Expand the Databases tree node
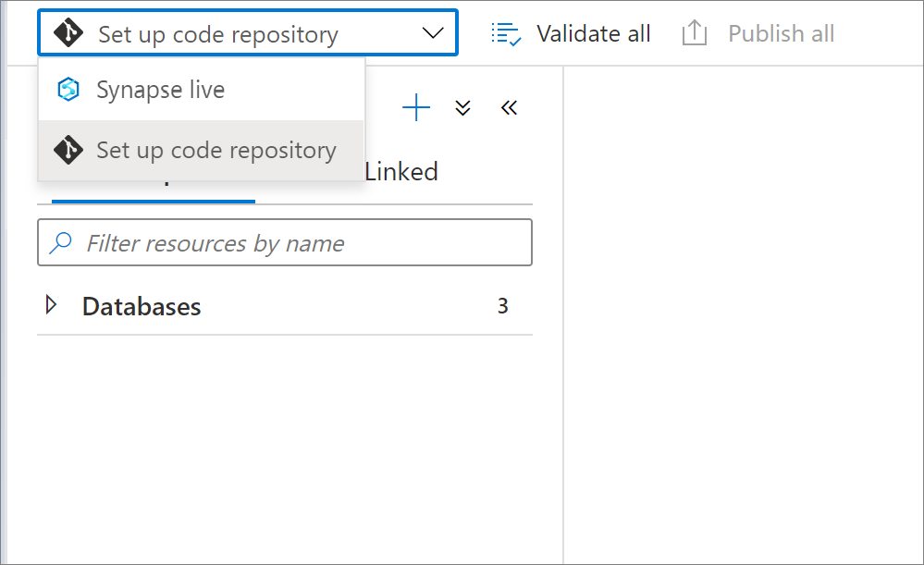 tap(51, 305)
